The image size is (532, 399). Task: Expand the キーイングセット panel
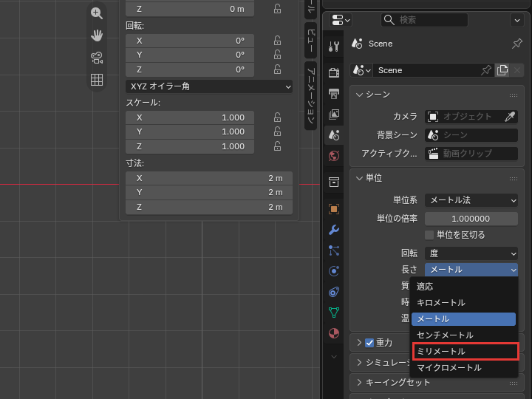[359, 383]
